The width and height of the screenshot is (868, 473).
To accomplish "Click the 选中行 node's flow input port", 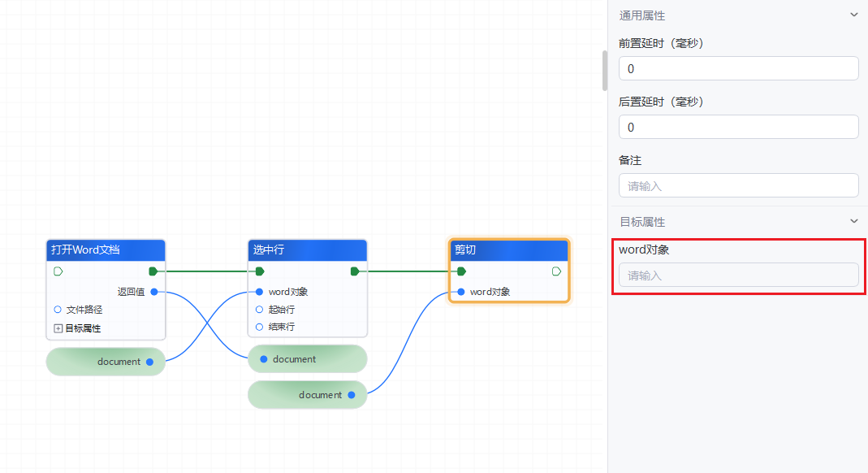I will (x=260, y=271).
